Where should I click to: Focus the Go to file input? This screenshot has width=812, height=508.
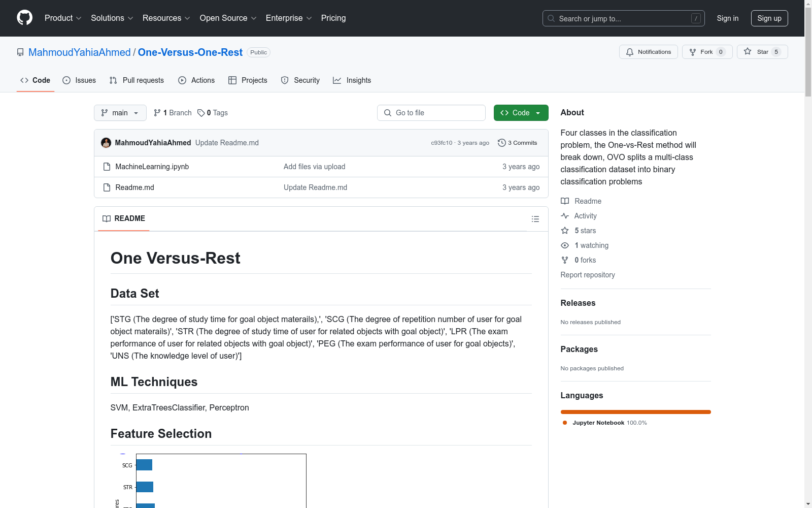(431, 113)
